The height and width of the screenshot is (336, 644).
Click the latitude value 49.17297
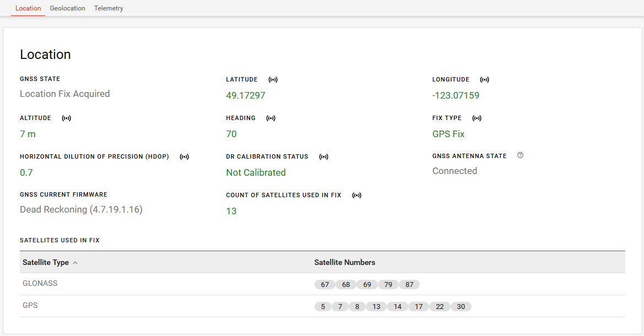coord(246,95)
